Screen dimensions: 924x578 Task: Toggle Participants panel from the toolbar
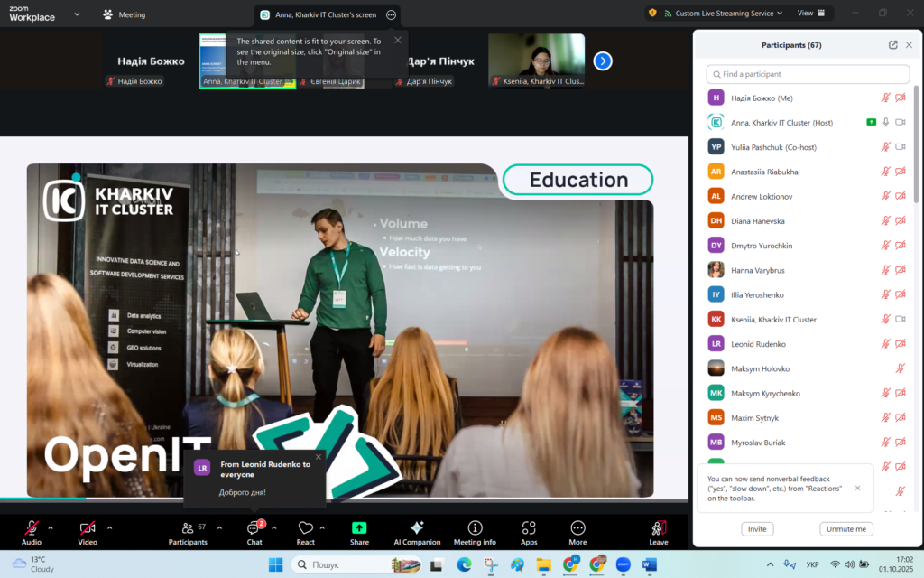(x=188, y=528)
